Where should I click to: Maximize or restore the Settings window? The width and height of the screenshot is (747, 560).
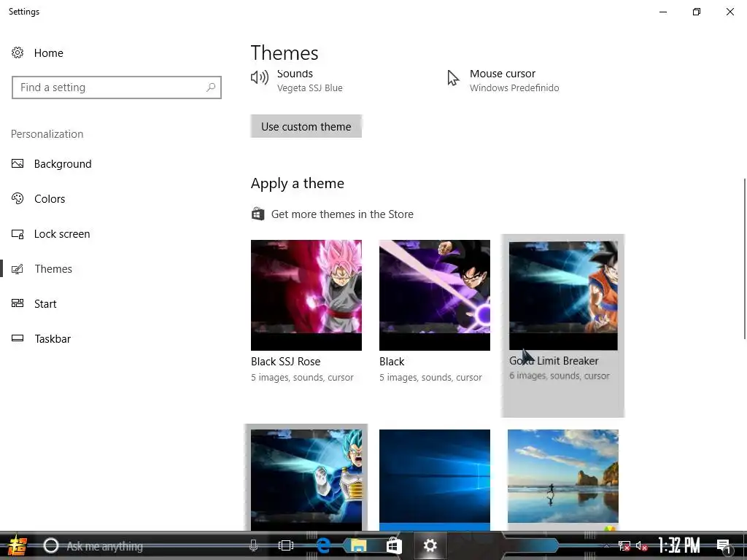pyautogui.click(x=697, y=12)
